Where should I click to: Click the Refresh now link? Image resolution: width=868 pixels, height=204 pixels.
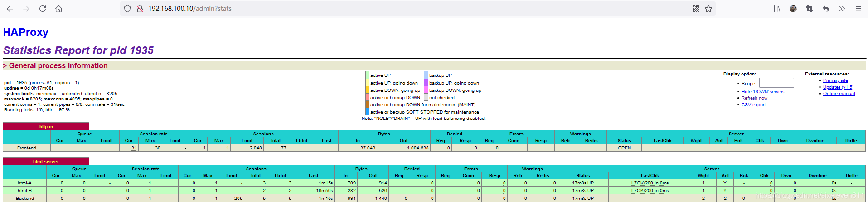(754, 98)
